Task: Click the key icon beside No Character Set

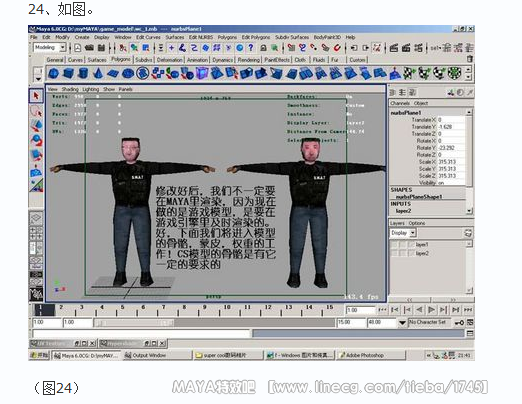Action: (459, 323)
